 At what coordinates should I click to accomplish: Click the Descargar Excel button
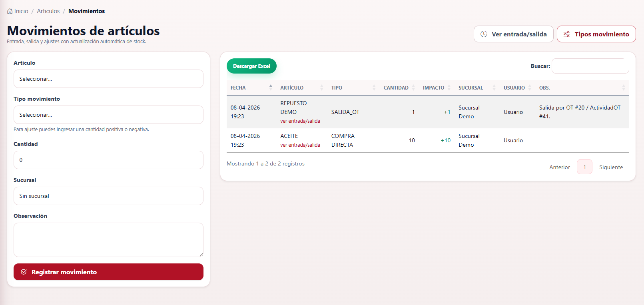251,66
